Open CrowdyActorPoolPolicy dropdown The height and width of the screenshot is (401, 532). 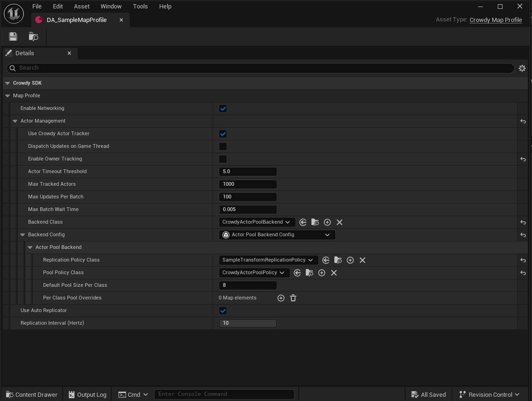click(x=254, y=273)
